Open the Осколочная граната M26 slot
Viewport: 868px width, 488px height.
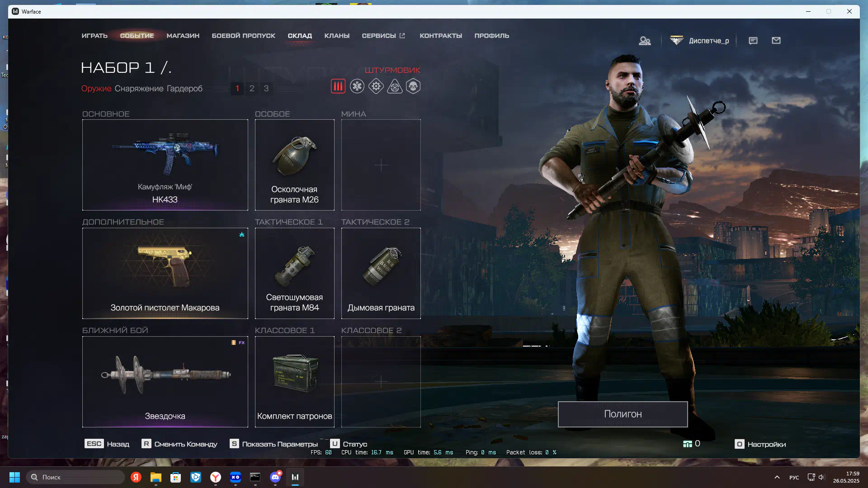(295, 165)
